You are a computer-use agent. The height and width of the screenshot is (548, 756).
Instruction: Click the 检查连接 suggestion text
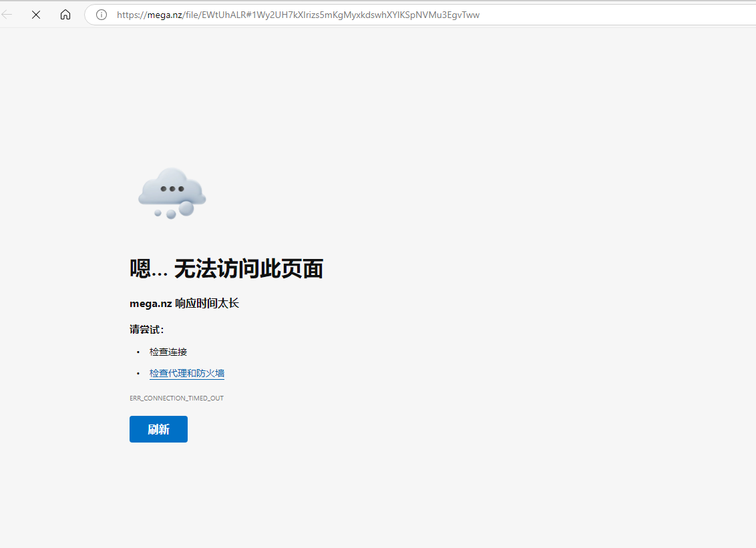tap(168, 352)
